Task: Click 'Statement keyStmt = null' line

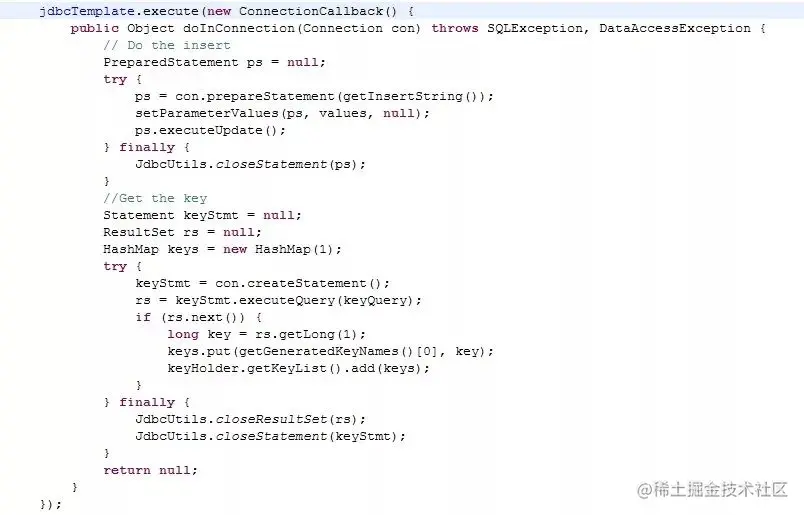Action: click(203, 215)
